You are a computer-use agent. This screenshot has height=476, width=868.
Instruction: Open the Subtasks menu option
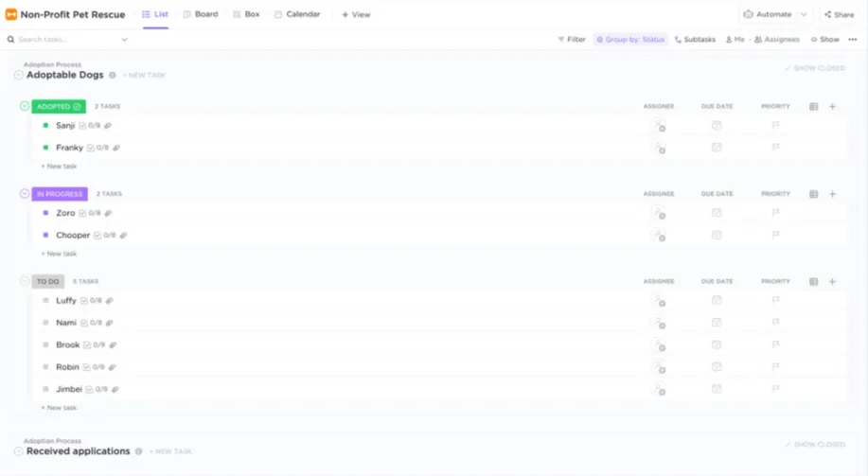click(696, 40)
